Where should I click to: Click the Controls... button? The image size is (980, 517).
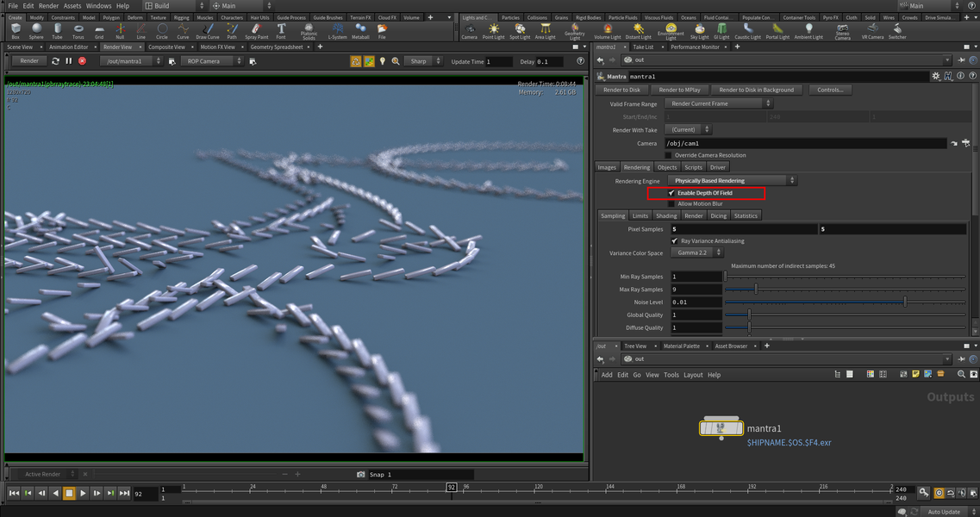tap(830, 90)
